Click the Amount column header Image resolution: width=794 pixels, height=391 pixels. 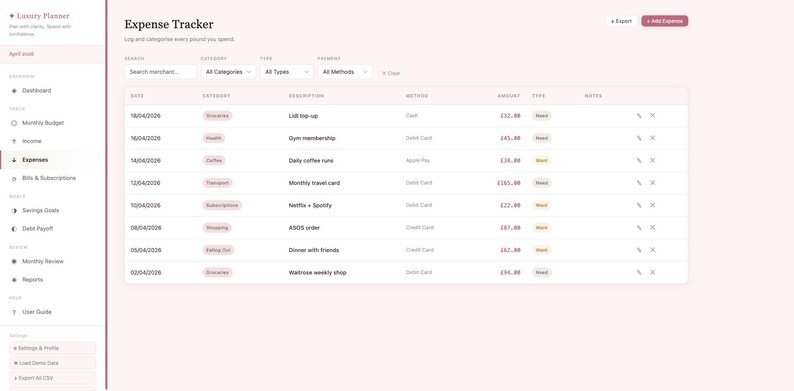point(509,96)
